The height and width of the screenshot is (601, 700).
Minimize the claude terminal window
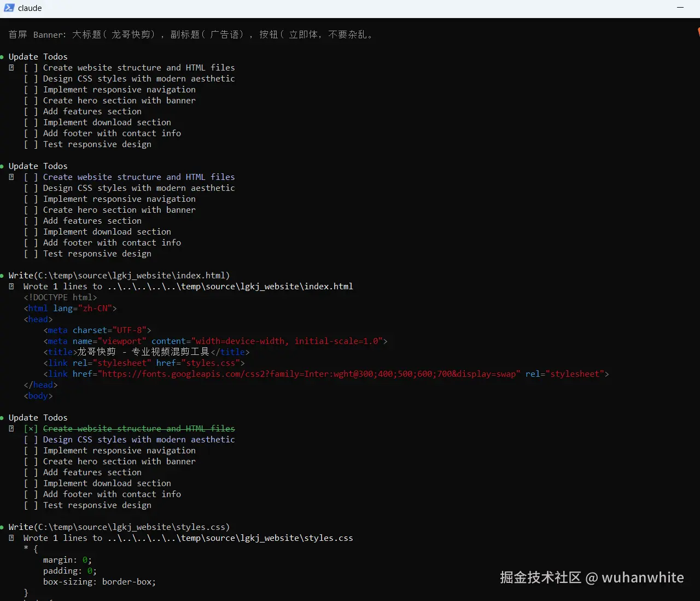[x=680, y=8]
